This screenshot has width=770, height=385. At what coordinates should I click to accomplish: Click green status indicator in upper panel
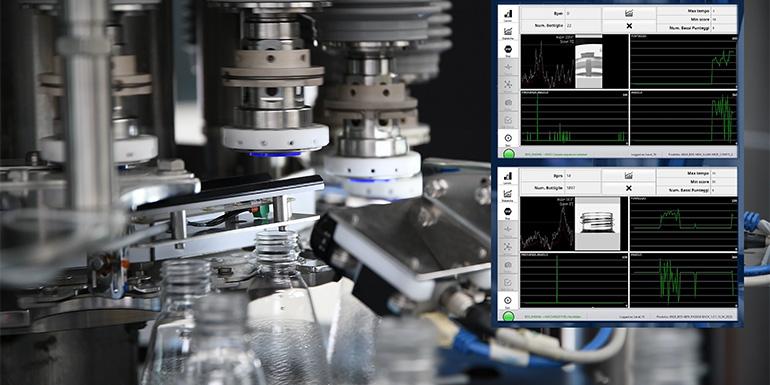point(509,154)
